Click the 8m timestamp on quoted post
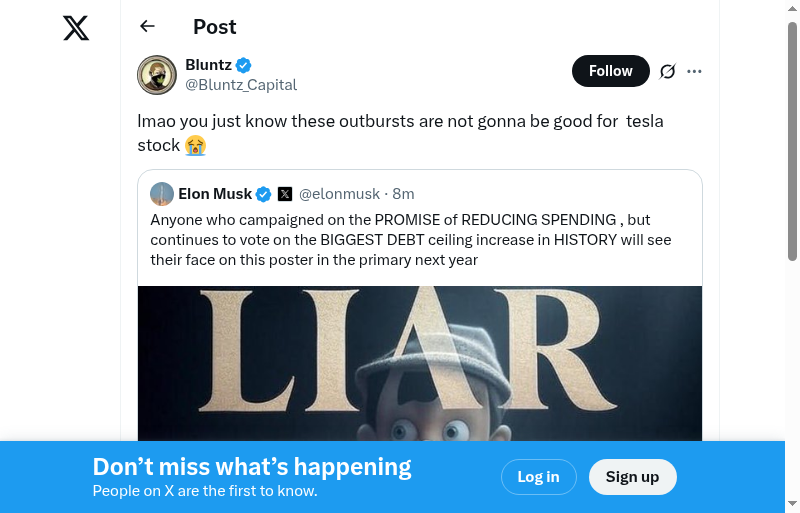 [x=404, y=194]
